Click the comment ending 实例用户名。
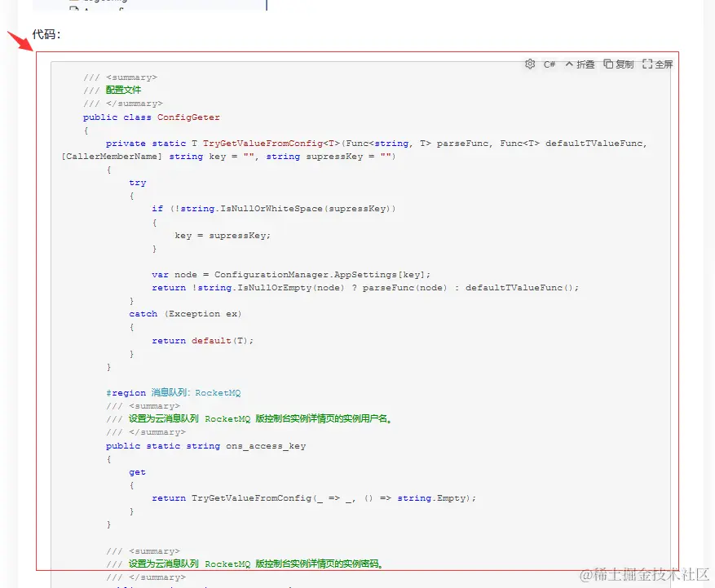The image size is (715, 588). [249, 418]
